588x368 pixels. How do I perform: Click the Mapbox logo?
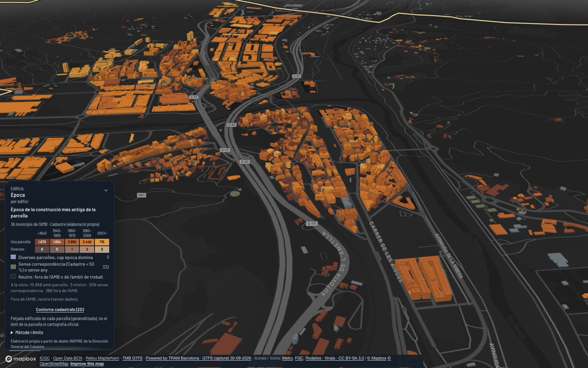21,359
